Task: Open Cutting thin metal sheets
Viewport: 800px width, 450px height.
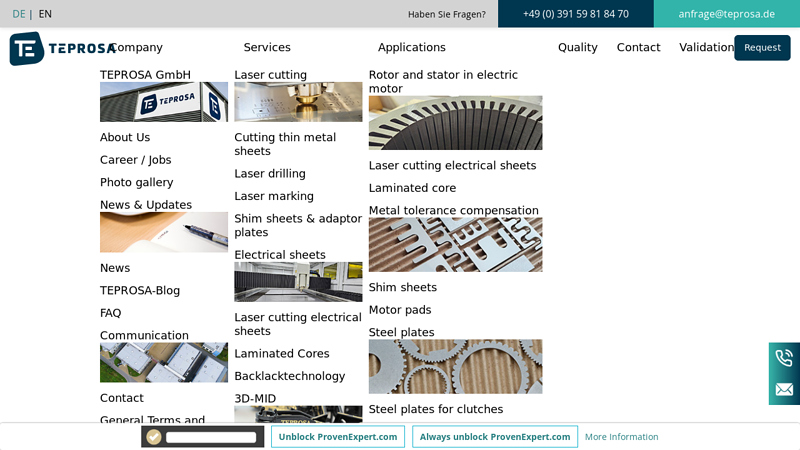Action: pyautogui.click(x=285, y=144)
